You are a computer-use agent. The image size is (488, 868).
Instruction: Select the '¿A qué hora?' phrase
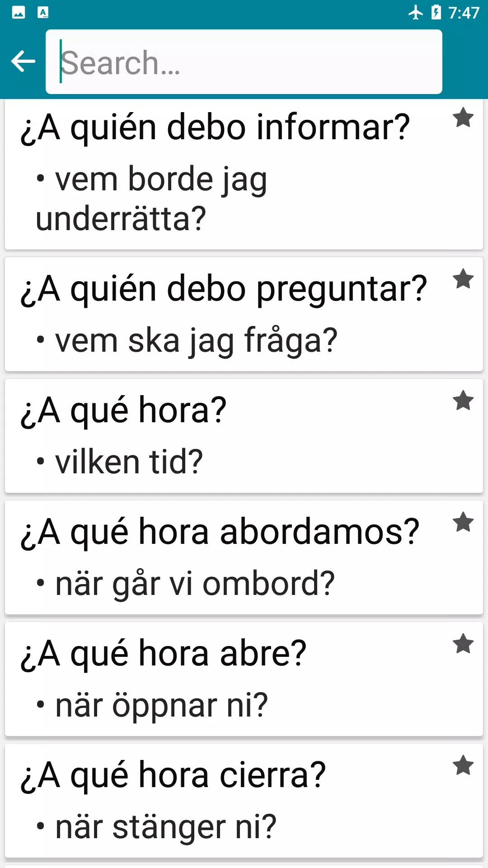(x=123, y=410)
